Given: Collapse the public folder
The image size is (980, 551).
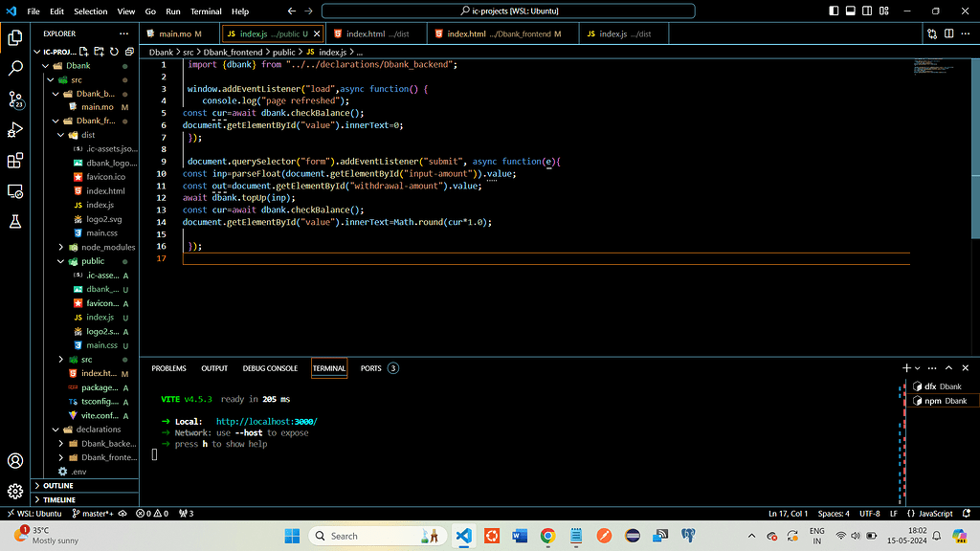Looking at the screenshot, I should point(60,261).
